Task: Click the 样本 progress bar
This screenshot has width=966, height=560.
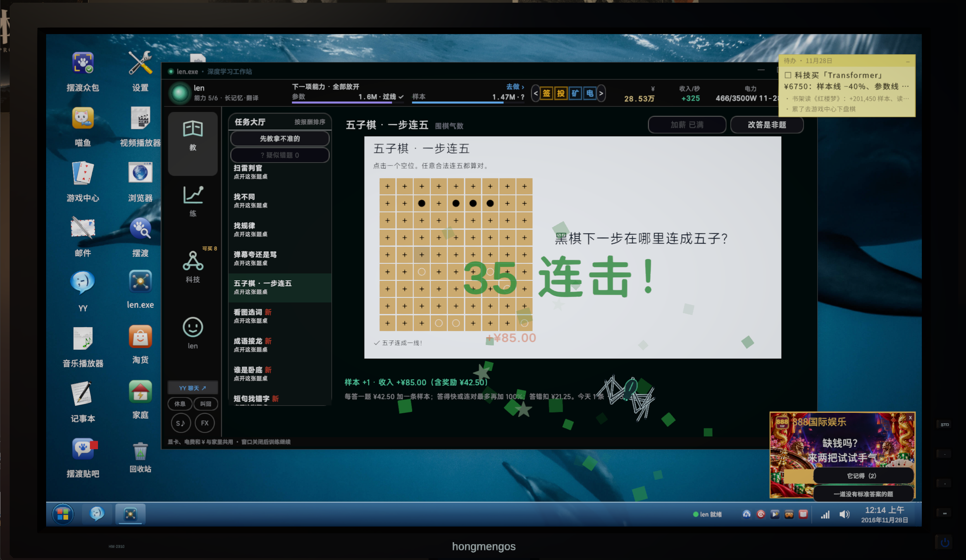Action: coord(468,103)
